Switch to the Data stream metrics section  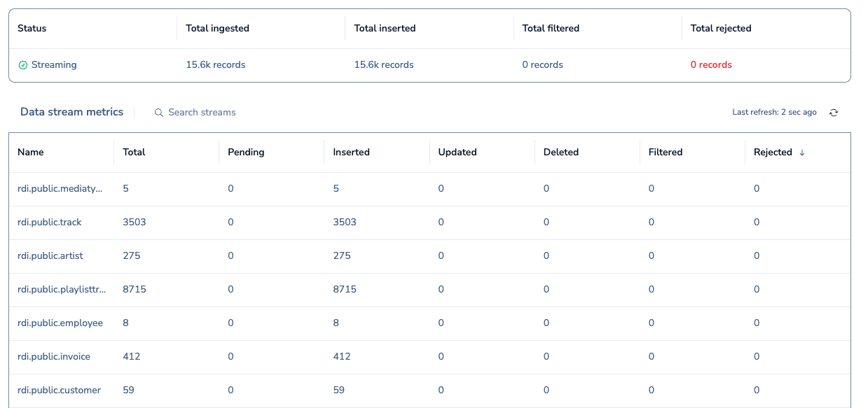71,112
